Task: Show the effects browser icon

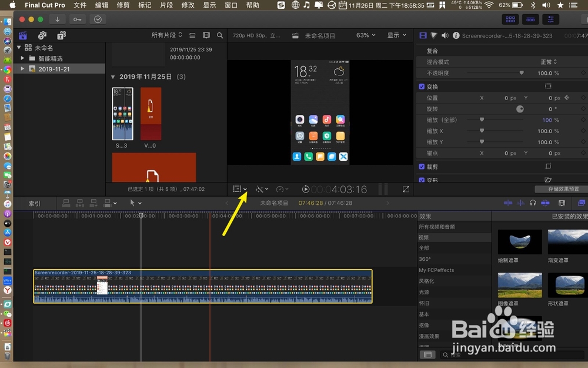Action: [x=582, y=203]
